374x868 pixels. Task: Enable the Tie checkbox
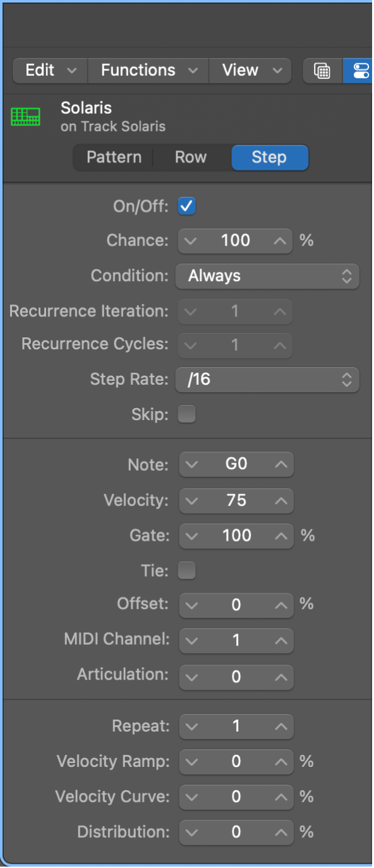[x=186, y=570]
